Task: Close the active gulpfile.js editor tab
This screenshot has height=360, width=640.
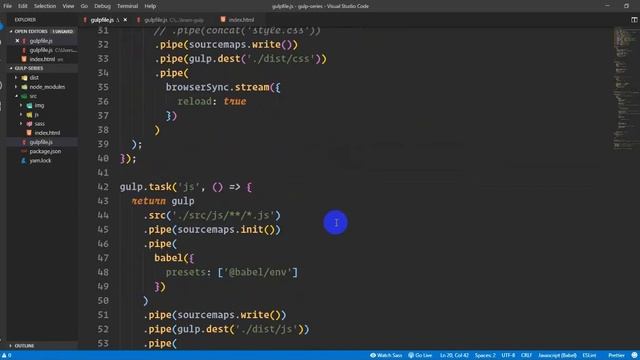Action: (125, 20)
